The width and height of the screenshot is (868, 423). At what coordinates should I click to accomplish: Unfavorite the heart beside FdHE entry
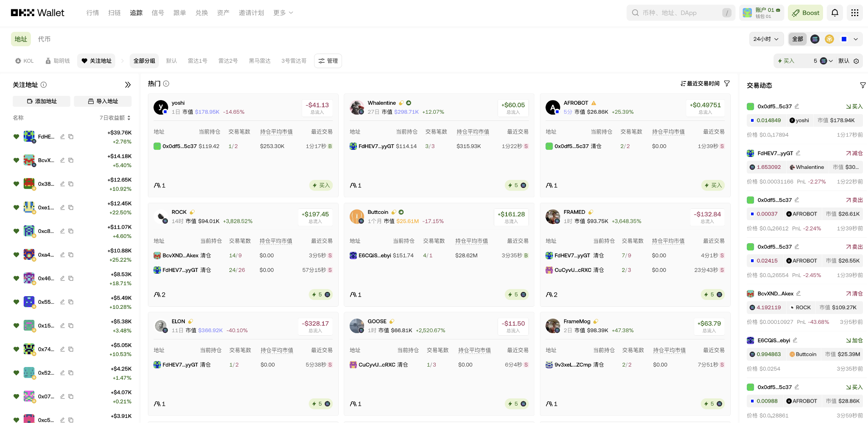[x=16, y=136]
